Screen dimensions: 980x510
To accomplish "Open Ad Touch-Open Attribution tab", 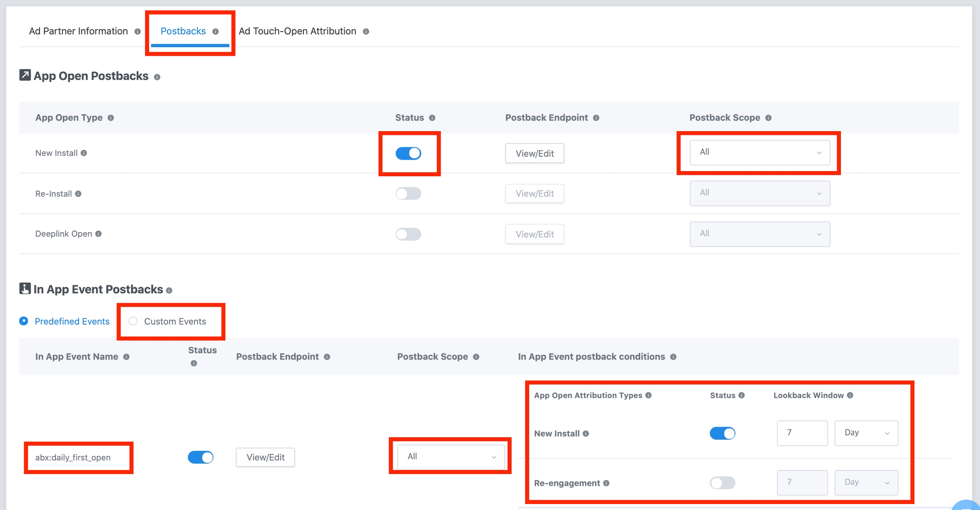I will tap(297, 31).
